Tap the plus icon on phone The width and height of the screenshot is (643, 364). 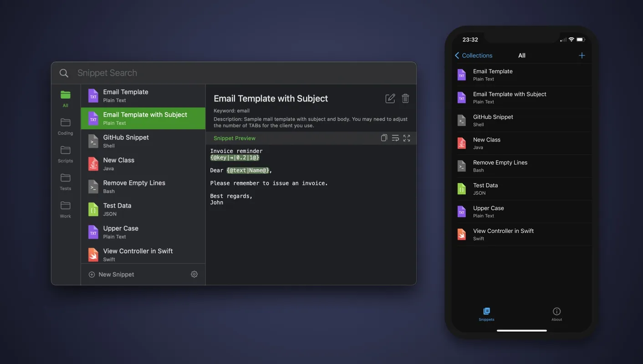click(582, 56)
